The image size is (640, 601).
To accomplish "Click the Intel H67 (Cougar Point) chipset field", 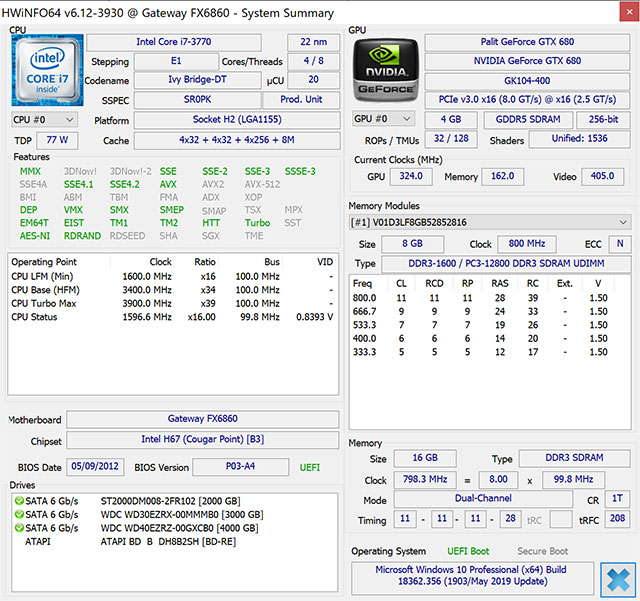I will [x=202, y=440].
